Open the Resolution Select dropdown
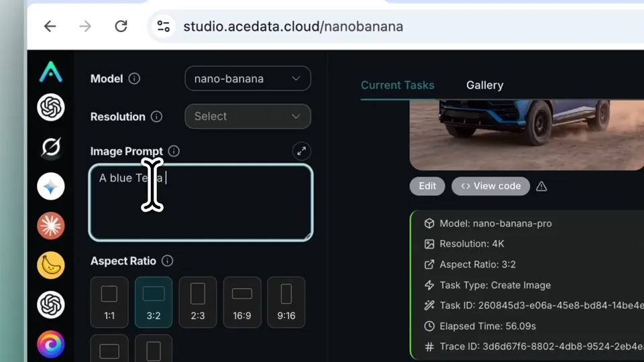Viewport: 644px width, 362px height. [248, 116]
